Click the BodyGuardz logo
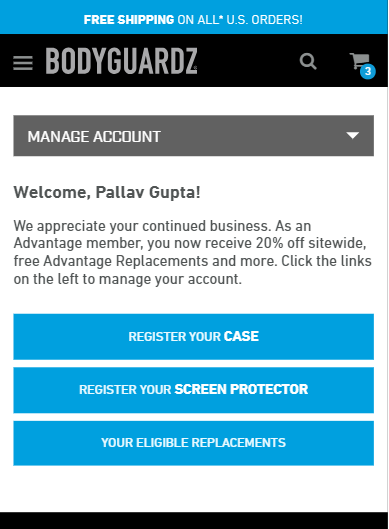This screenshot has width=389, height=529. point(121,61)
